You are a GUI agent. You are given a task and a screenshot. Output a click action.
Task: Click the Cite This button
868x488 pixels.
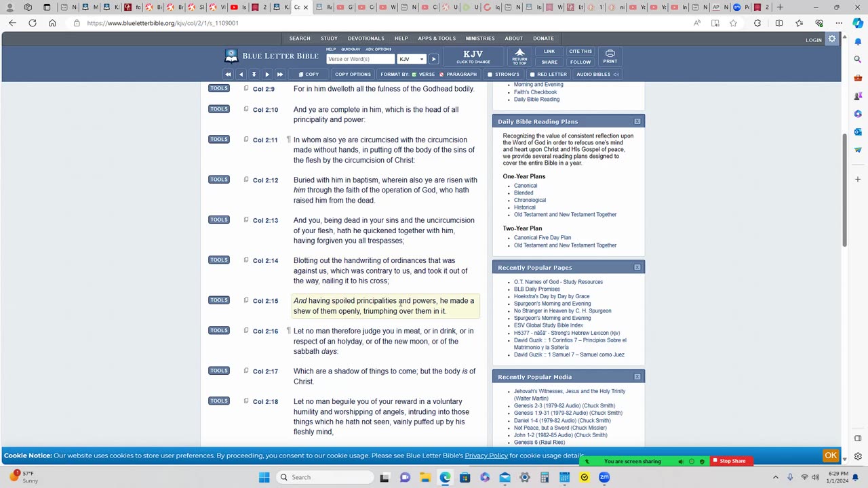pos(580,52)
